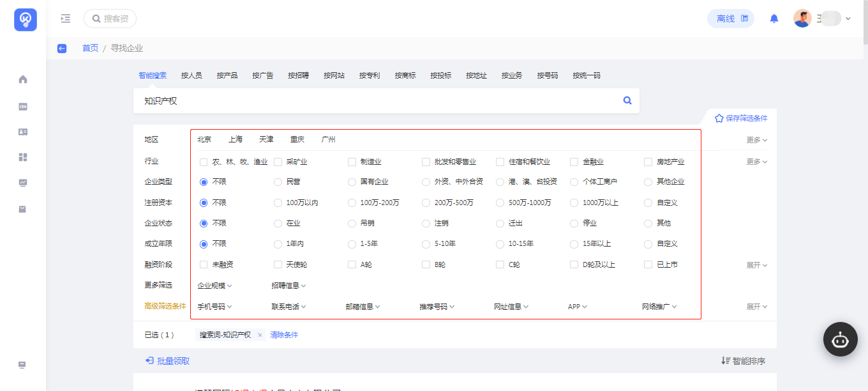
Task: Open the 联系电话 dropdown
Action: (288, 307)
